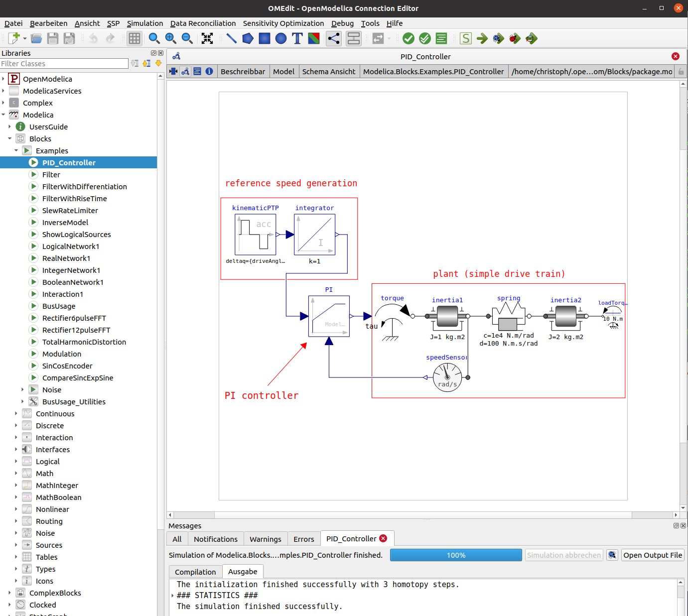Click Simulate with Transformational Debugger icon
688x616 pixels.
[499, 38]
